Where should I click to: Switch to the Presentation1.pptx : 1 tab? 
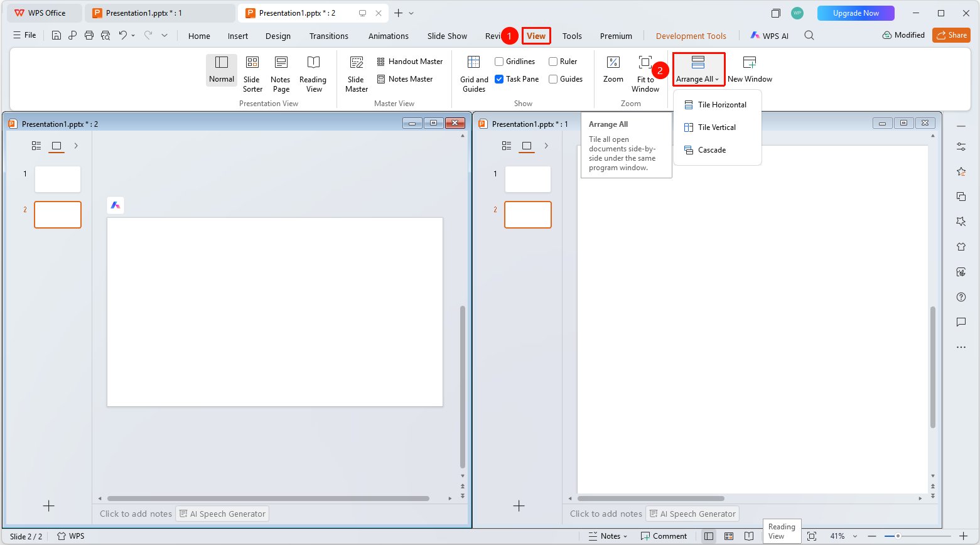click(x=159, y=13)
